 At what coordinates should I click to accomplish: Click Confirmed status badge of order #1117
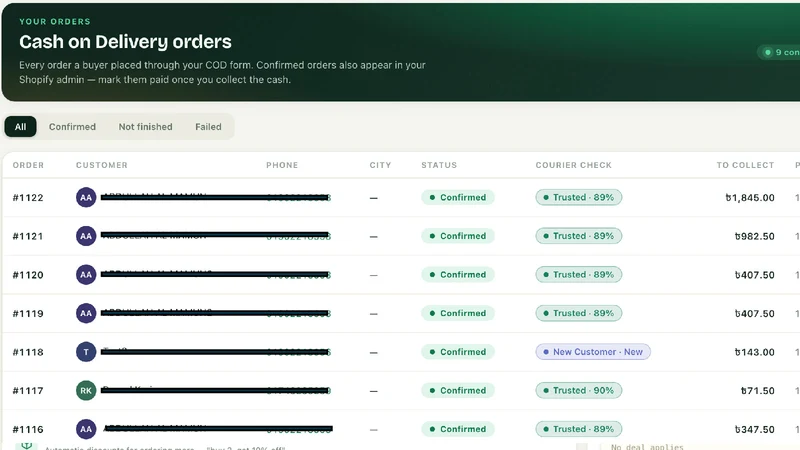[458, 390]
